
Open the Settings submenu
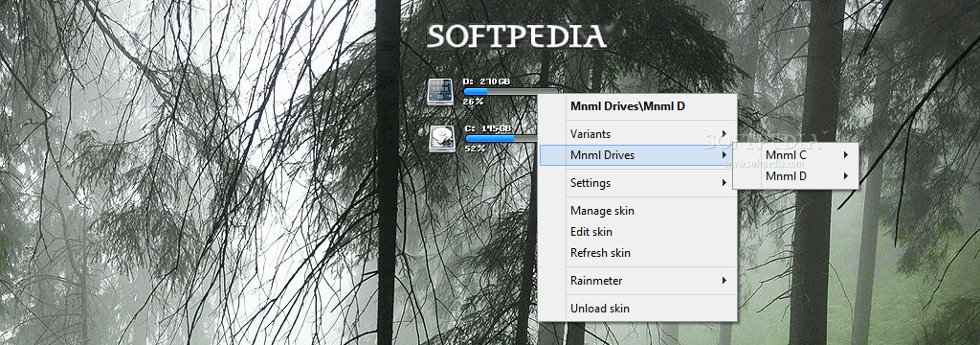tap(637, 183)
